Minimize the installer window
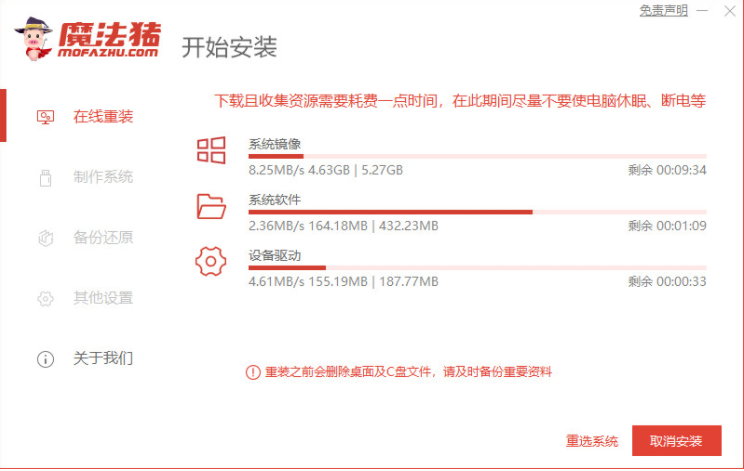This screenshot has width=744, height=471. click(x=703, y=10)
